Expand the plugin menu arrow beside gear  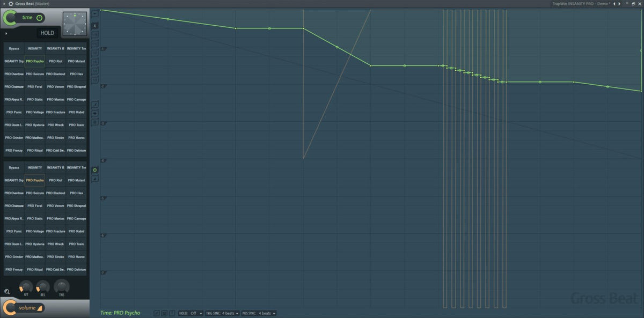pyautogui.click(x=4, y=3)
